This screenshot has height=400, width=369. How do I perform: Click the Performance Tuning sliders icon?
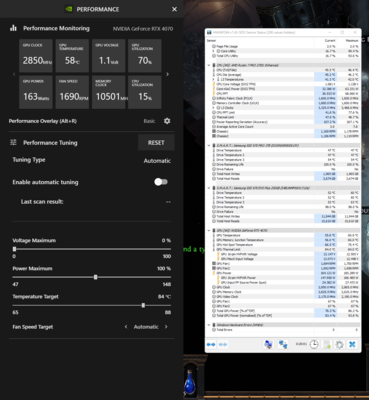pyautogui.click(x=13, y=143)
